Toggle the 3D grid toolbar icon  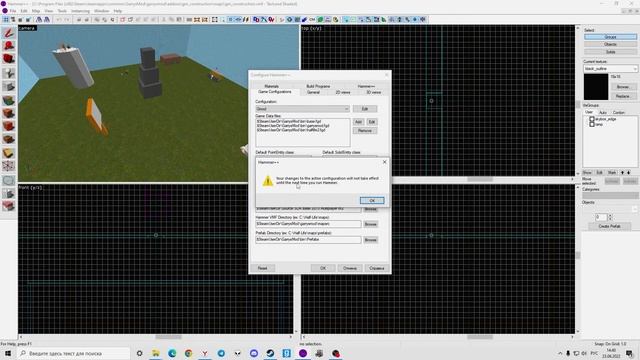tap(13, 20)
